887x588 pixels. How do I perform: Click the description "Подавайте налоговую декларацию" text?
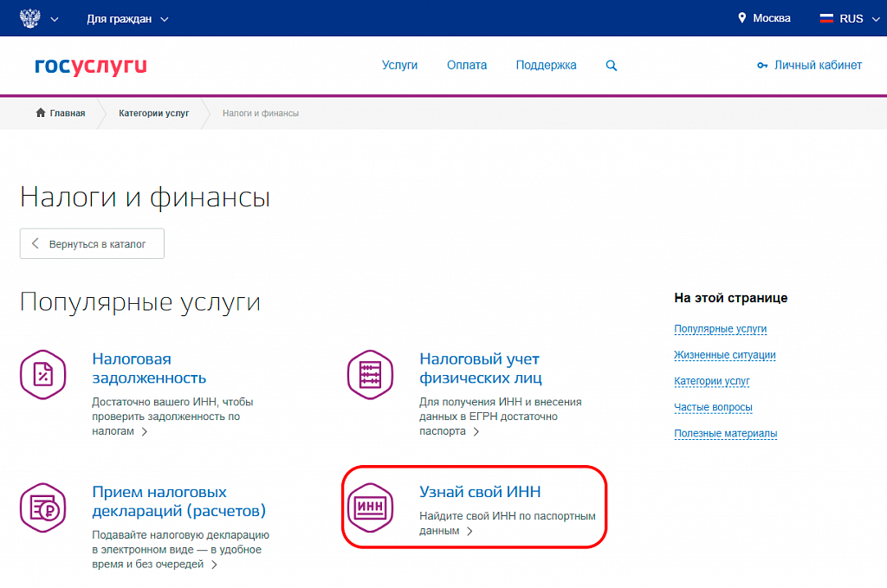(180, 549)
